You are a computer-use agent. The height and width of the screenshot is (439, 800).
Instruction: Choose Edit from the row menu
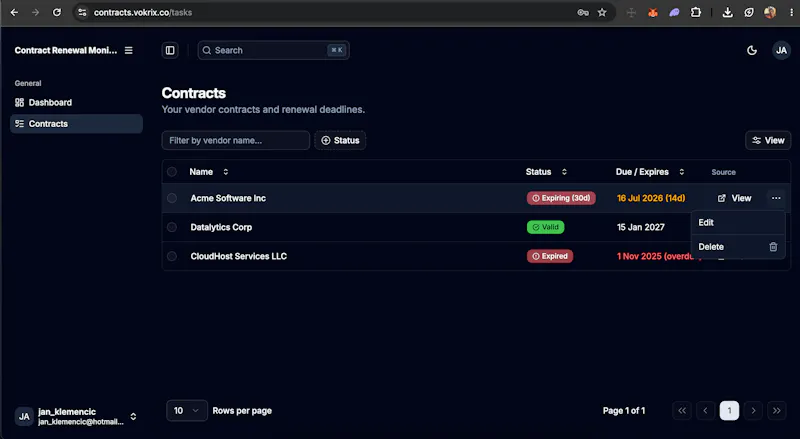click(738, 223)
